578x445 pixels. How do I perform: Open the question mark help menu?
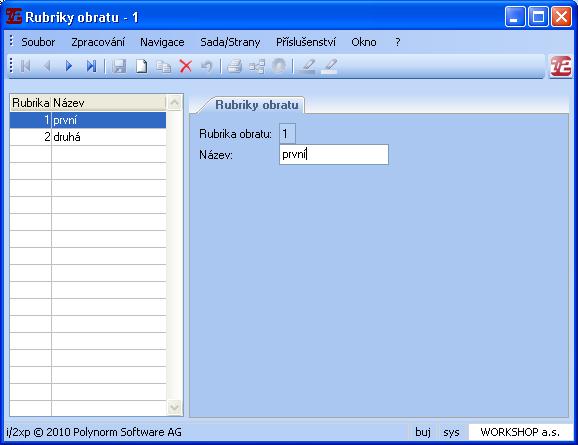[397, 42]
